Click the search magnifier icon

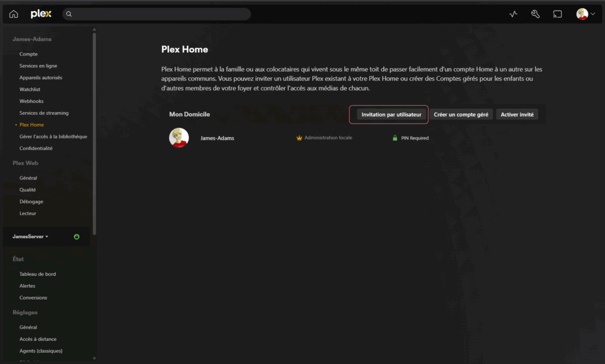coord(69,14)
